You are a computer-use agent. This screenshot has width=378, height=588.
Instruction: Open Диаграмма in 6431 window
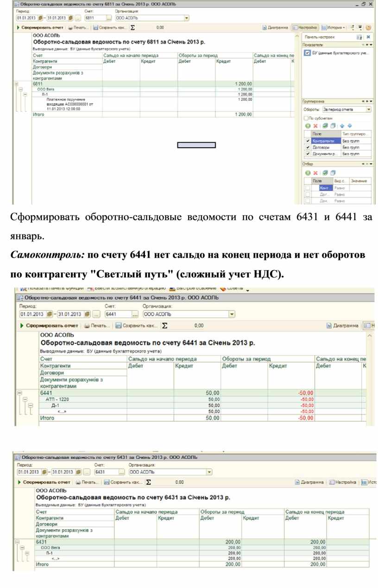point(309,482)
